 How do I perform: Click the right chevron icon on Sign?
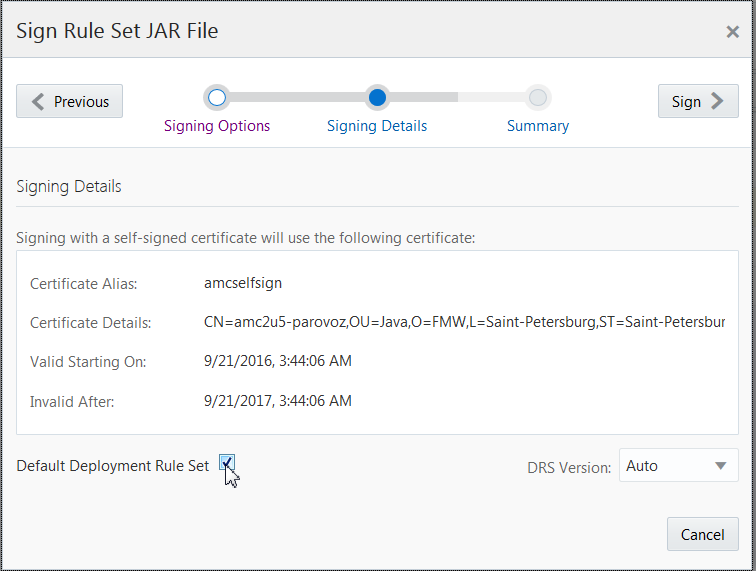(x=717, y=101)
